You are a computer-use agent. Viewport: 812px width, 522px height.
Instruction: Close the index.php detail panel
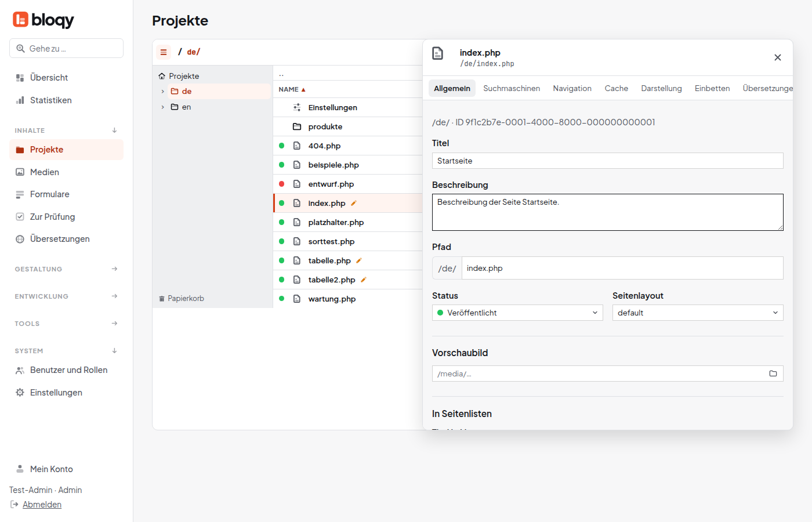click(778, 57)
